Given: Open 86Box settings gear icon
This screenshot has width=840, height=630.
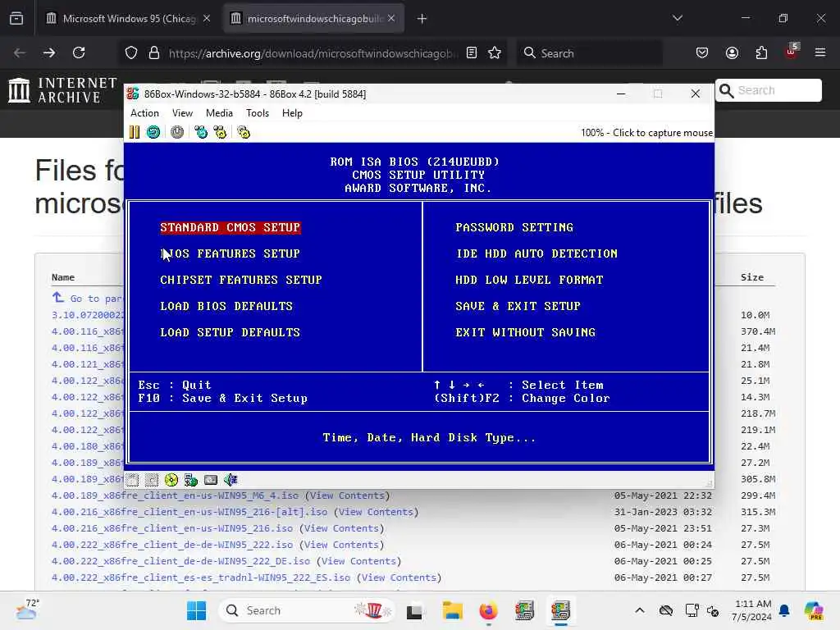Looking at the screenshot, I should click(x=244, y=132).
